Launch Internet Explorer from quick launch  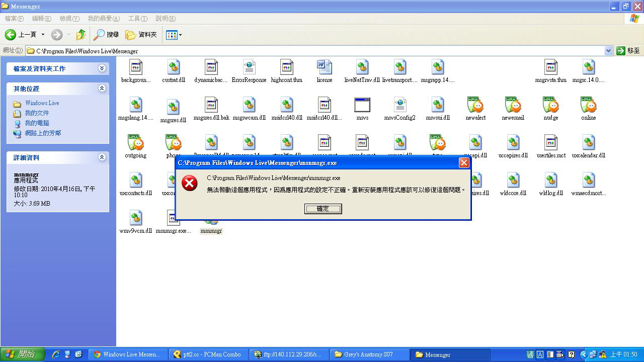point(56,354)
